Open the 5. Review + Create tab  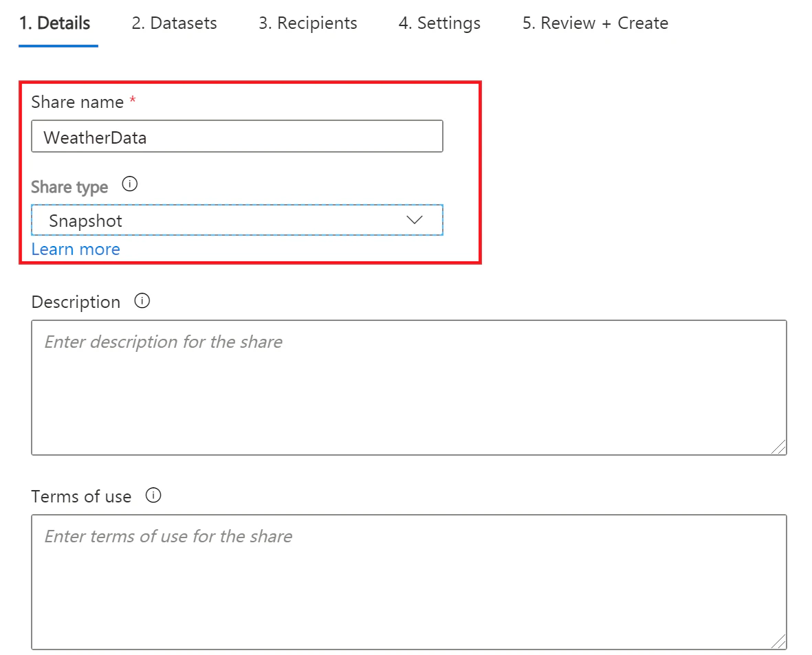595,23
